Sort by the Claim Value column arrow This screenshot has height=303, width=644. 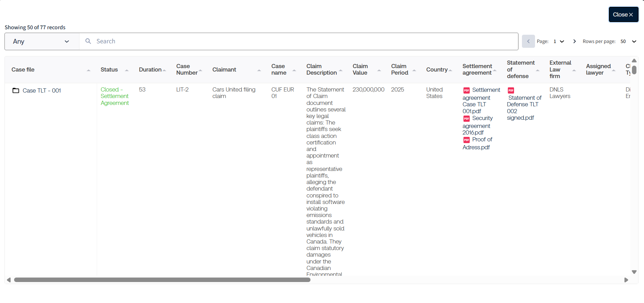pyautogui.click(x=379, y=70)
